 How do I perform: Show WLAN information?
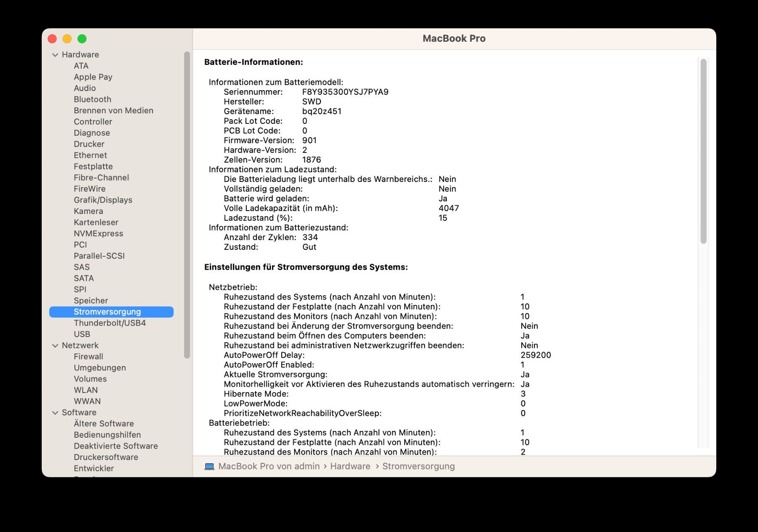click(86, 390)
